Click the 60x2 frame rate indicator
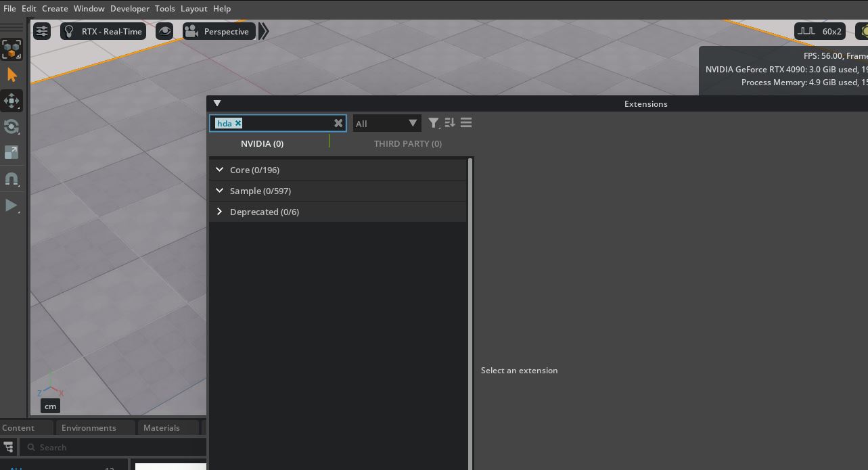Screen dimensions: 868x470 820,31
